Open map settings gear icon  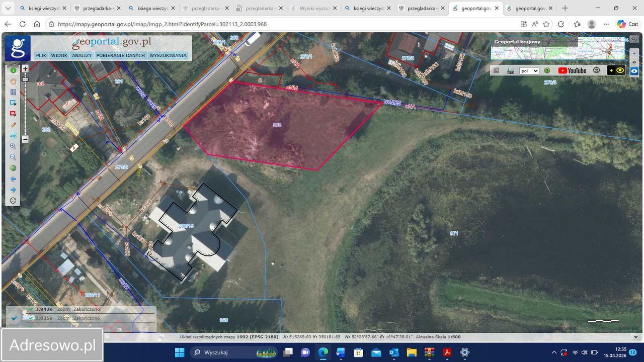[x=634, y=39]
